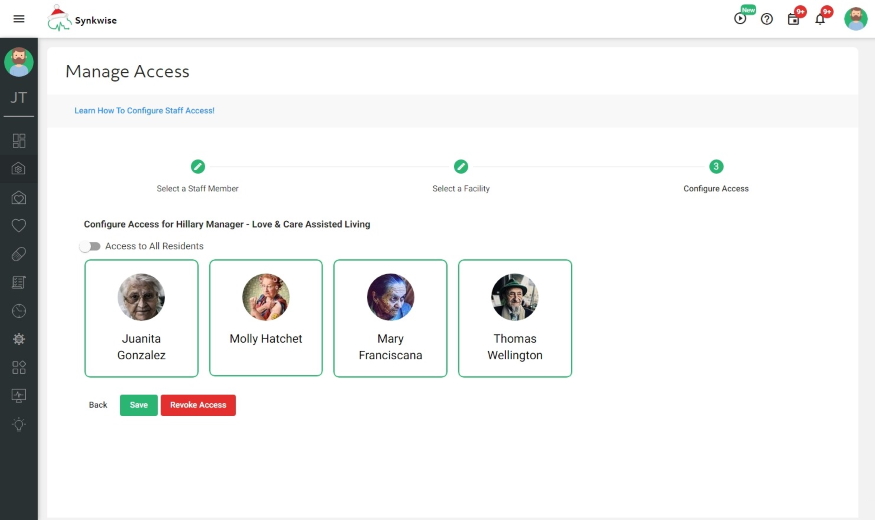Go to Select a Facility step
This screenshot has height=520, width=875.
[x=461, y=167]
